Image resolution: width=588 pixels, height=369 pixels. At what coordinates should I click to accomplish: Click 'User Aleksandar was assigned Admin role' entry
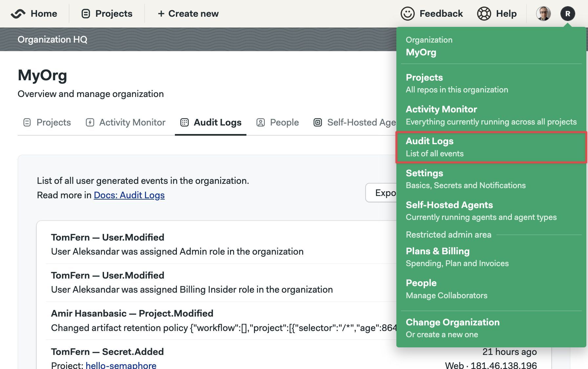point(177,251)
